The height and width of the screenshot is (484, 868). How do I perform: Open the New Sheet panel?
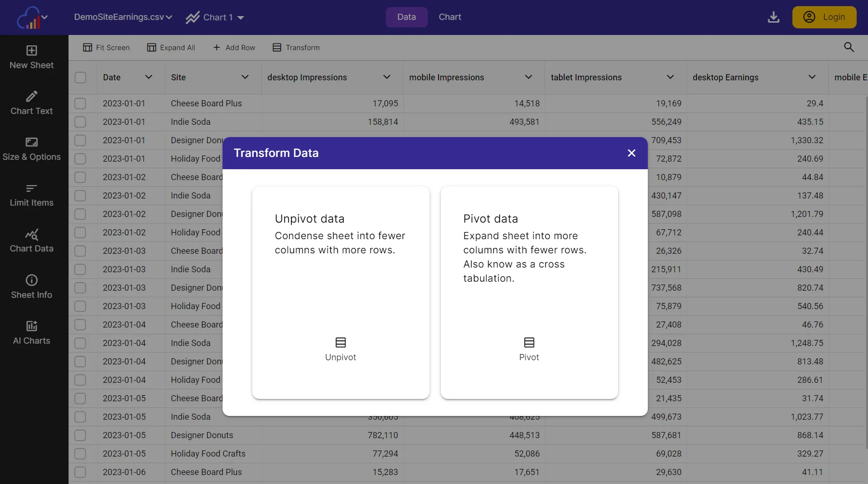coord(31,57)
